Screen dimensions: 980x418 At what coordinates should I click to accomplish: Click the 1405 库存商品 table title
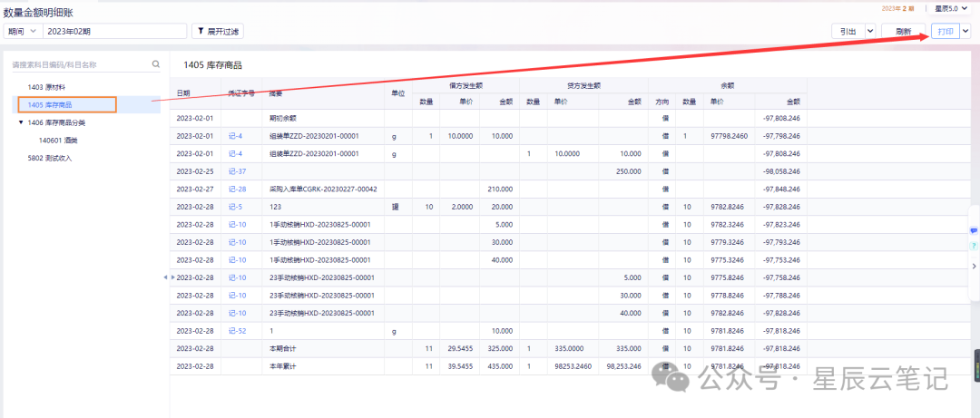pyautogui.click(x=212, y=65)
